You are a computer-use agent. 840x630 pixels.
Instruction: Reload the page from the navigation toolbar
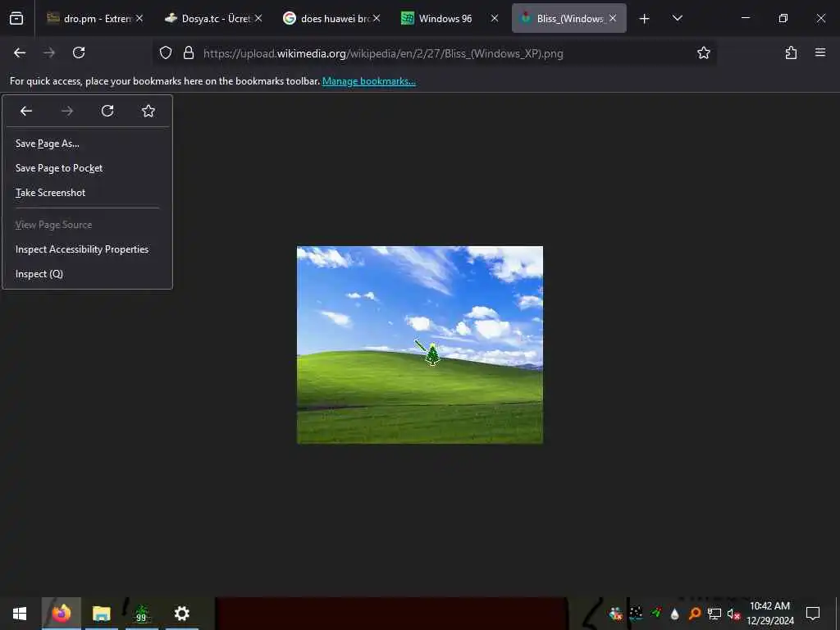[79, 52]
